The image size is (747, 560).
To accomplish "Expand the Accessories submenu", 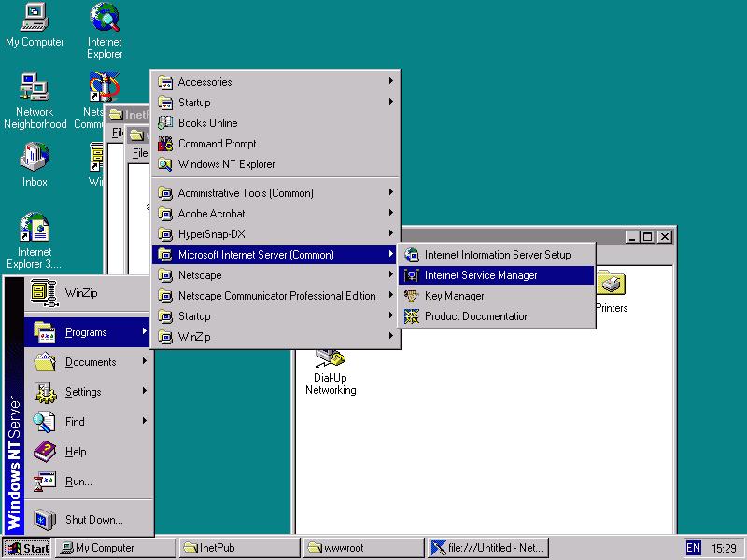I will pyautogui.click(x=205, y=82).
